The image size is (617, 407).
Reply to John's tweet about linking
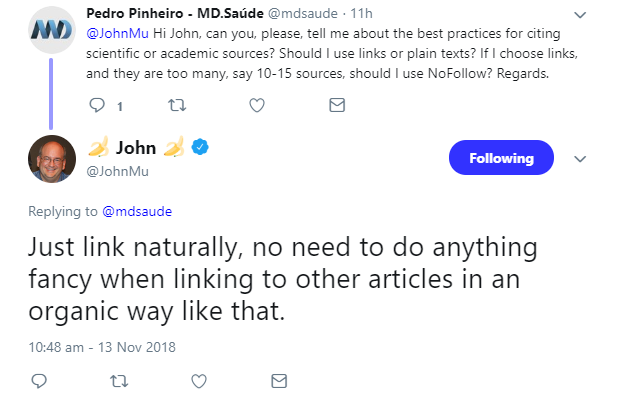pos(40,380)
